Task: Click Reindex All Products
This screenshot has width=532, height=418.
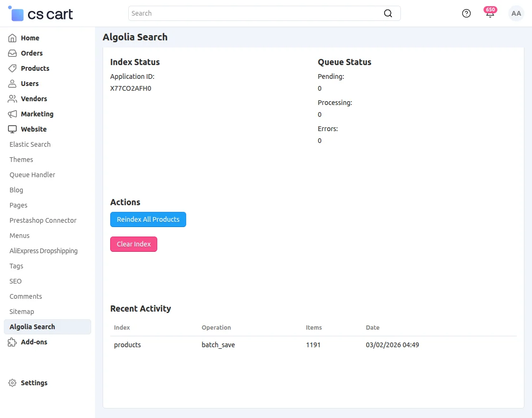Action: [148, 219]
